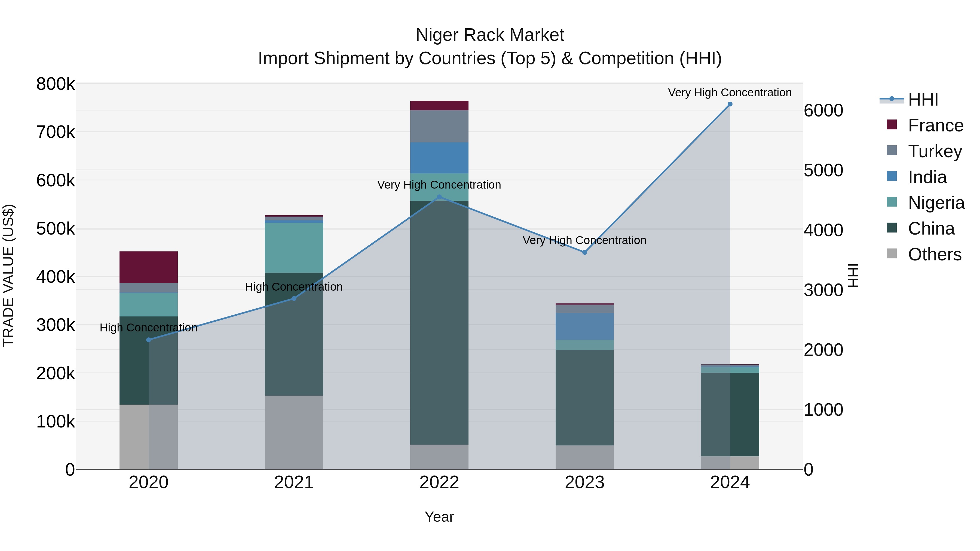This screenshot has width=980, height=551.
Task: Select the Others segment of the 2022 bar
Action: [439, 457]
